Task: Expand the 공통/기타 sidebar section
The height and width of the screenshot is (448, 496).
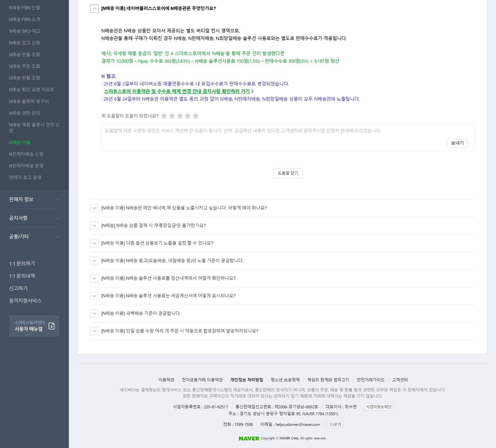Action: pos(34,237)
